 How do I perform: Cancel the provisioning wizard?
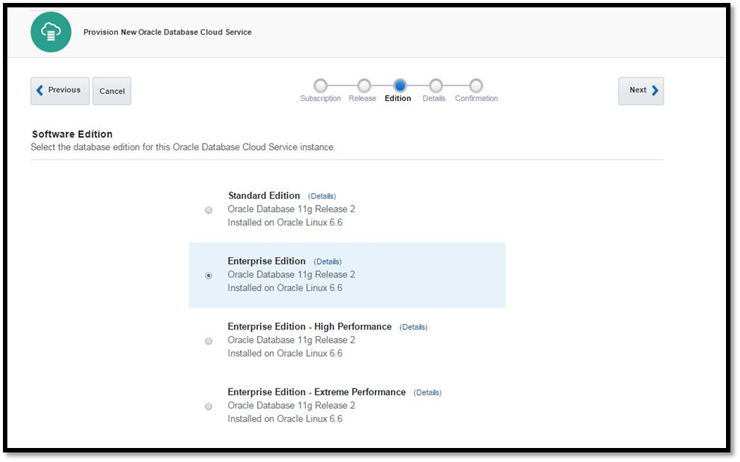(x=112, y=91)
